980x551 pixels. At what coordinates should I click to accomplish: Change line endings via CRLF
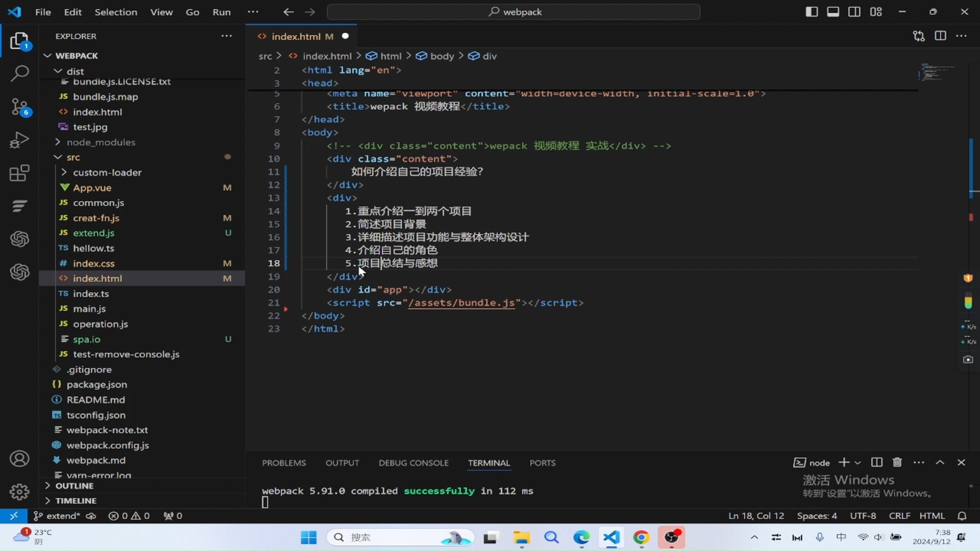899,516
